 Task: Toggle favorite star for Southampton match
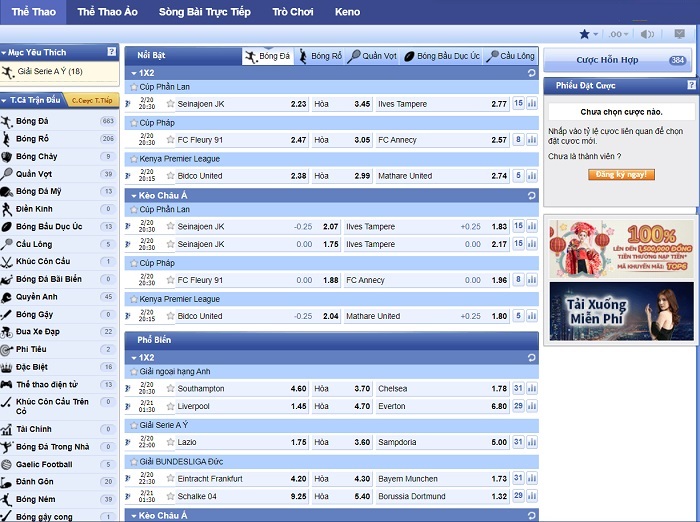pyautogui.click(x=170, y=389)
